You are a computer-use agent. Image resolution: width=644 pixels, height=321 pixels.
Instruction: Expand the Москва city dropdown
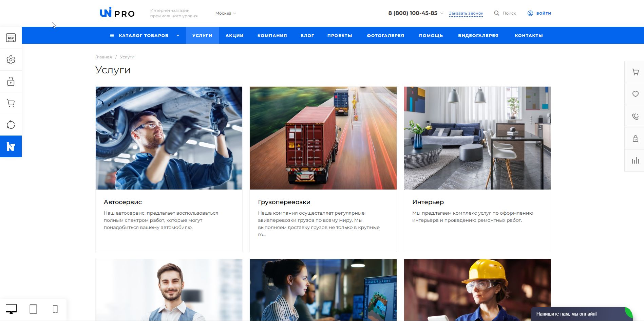[226, 13]
